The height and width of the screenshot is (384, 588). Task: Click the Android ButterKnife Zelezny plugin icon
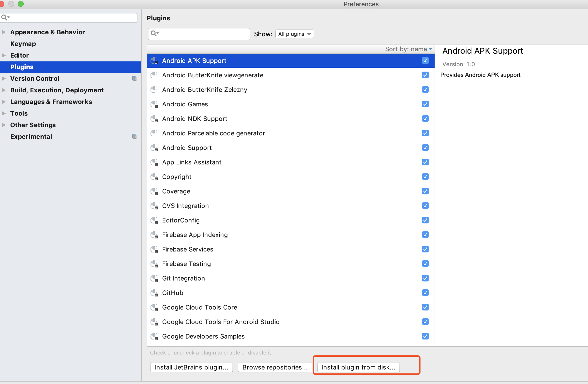pos(154,90)
